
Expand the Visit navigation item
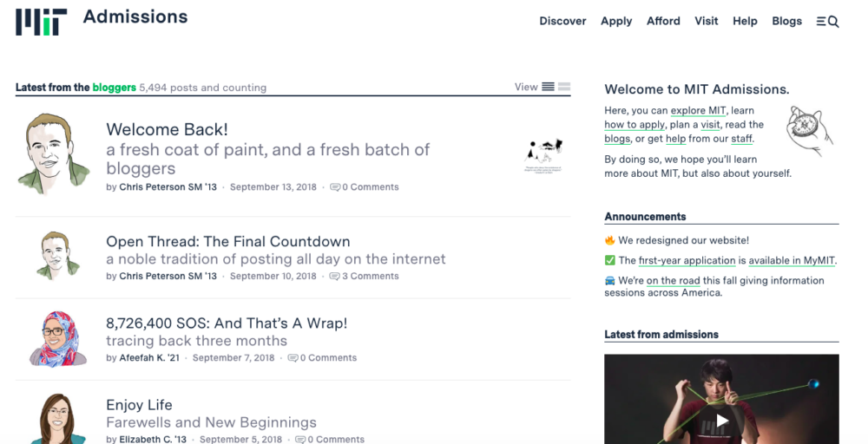click(x=706, y=21)
